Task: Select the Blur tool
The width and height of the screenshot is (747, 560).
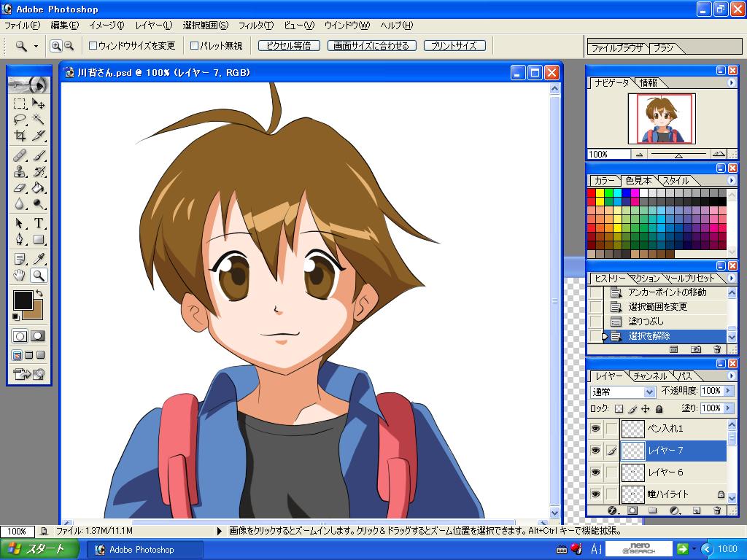Action: (x=20, y=204)
